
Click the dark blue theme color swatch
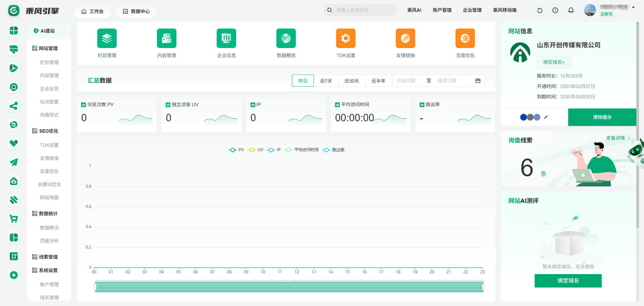(523, 117)
